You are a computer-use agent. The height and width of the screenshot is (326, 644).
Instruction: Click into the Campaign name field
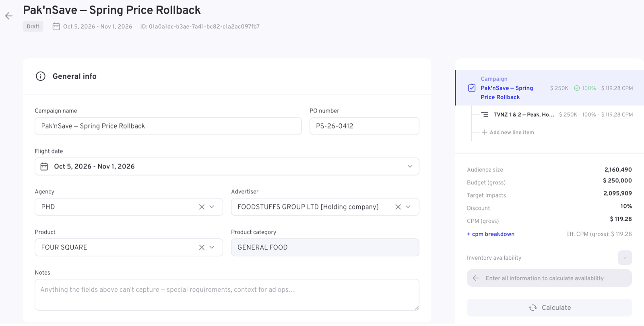pos(168,126)
